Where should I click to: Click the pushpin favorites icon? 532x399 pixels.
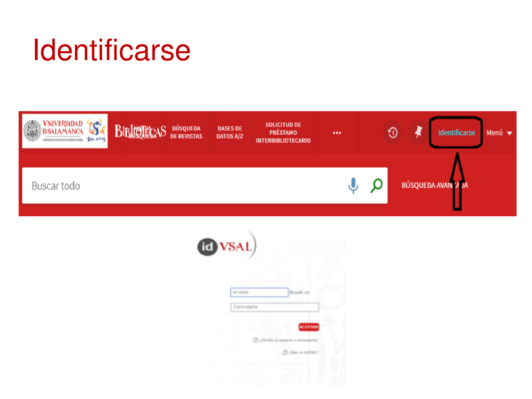point(418,132)
